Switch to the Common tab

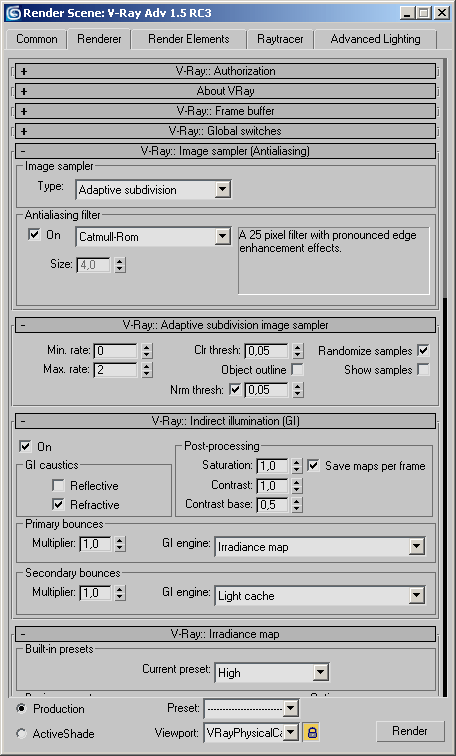(37, 39)
